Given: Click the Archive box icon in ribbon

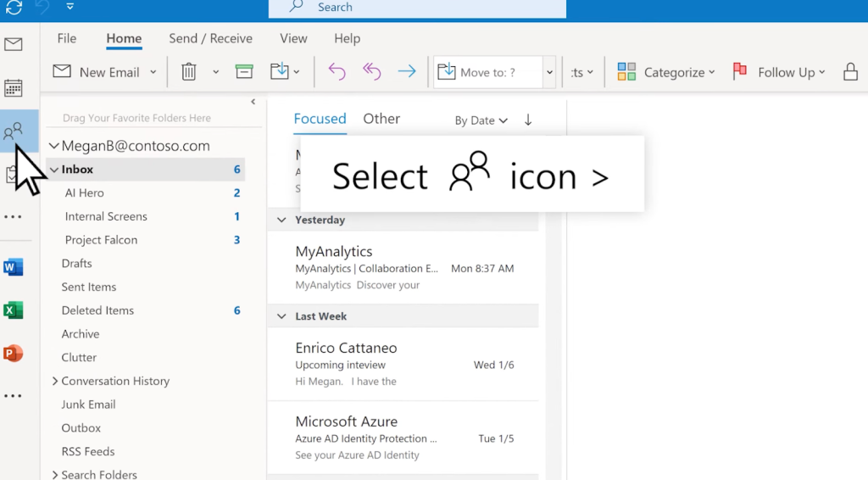Looking at the screenshot, I should pos(244,72).
